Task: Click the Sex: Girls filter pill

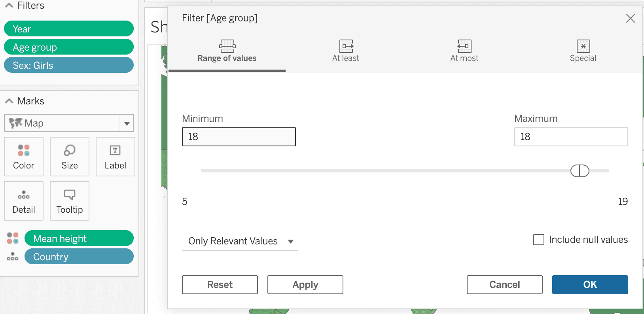Action: click(x=69, y=65)
